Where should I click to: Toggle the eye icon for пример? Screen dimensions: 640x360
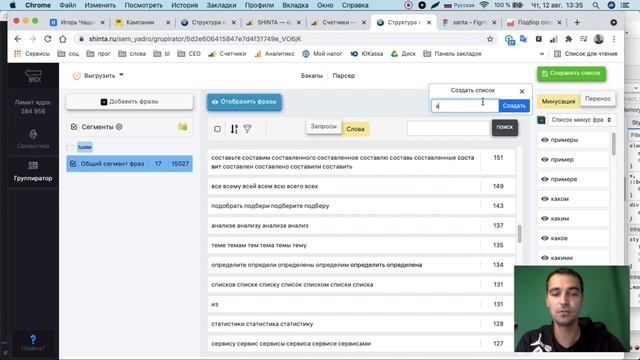544,160
